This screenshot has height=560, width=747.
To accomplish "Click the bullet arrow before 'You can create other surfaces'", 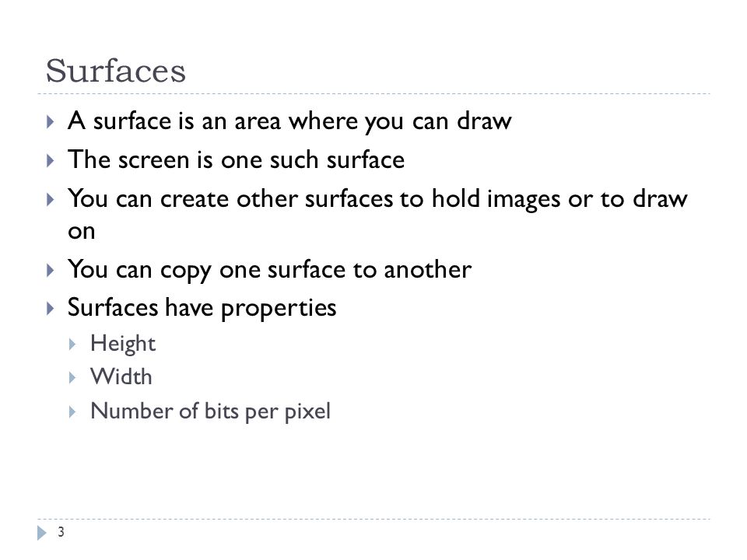I will pyautogui.click(x=50, y=200).
